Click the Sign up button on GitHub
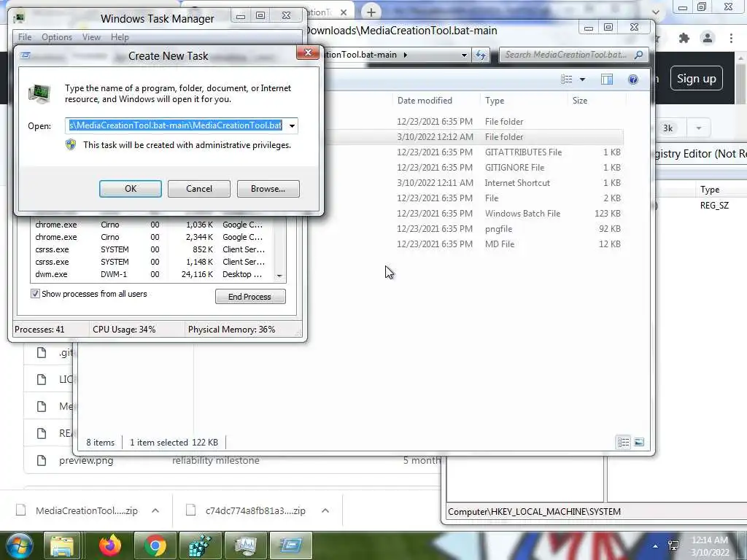The image size is (747, 560). point(697,79)
